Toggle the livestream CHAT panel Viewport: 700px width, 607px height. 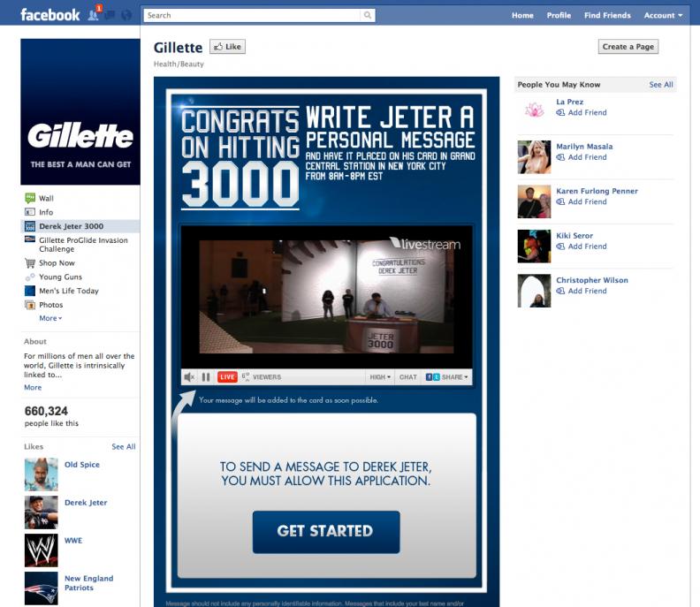coord(408,377)
